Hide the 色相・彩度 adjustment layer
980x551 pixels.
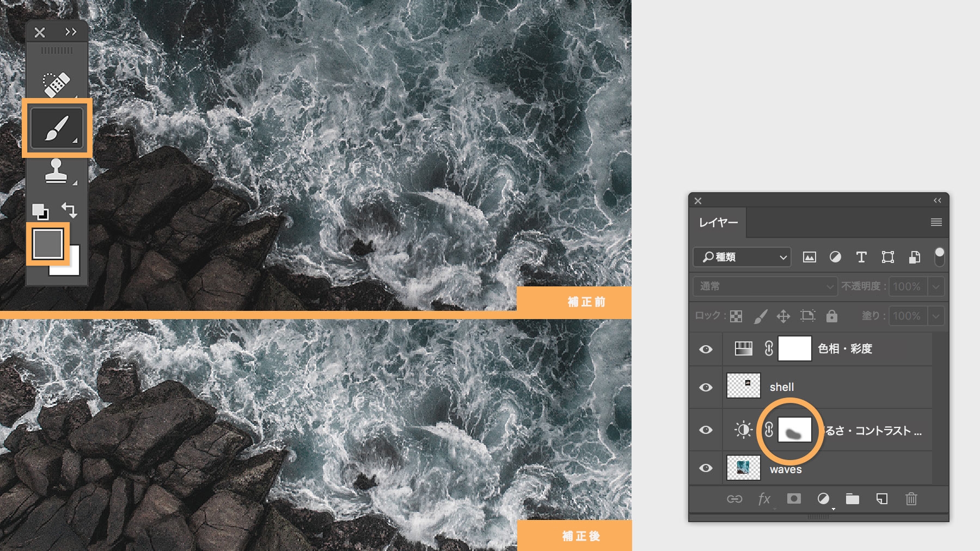705,349
